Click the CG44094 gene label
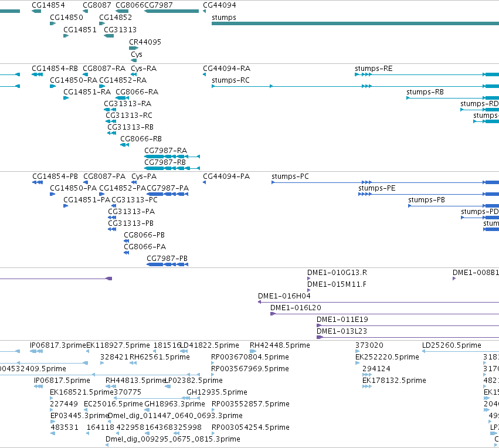The height and width of the screenshot is (448, 499). pyautogui.click(x=219, y=5)
